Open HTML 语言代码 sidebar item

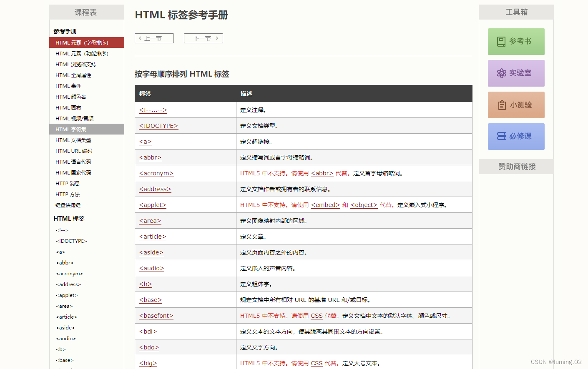click(x=87, y=162)
